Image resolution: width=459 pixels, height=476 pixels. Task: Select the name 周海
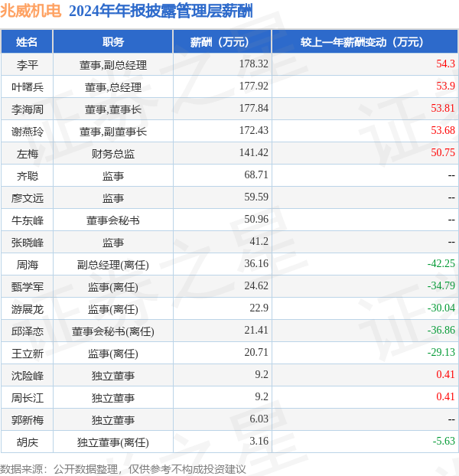point(27,265)
